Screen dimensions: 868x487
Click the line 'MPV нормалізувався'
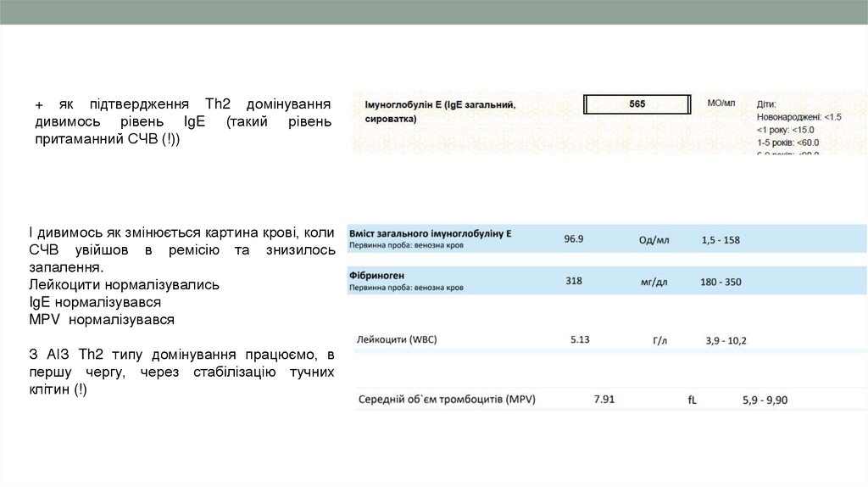[102, 320]
